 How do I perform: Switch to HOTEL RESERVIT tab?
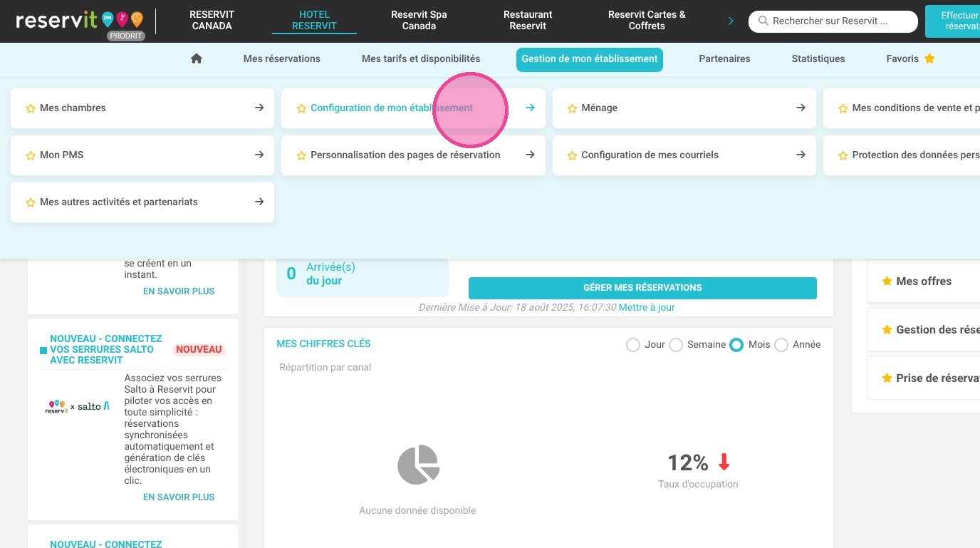click(x=314, y=20)
